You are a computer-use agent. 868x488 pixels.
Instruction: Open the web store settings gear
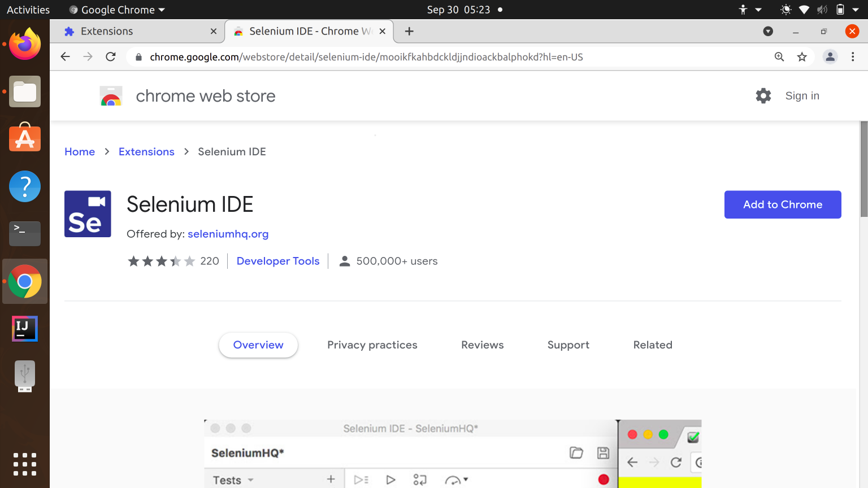[x=763, y=95]
